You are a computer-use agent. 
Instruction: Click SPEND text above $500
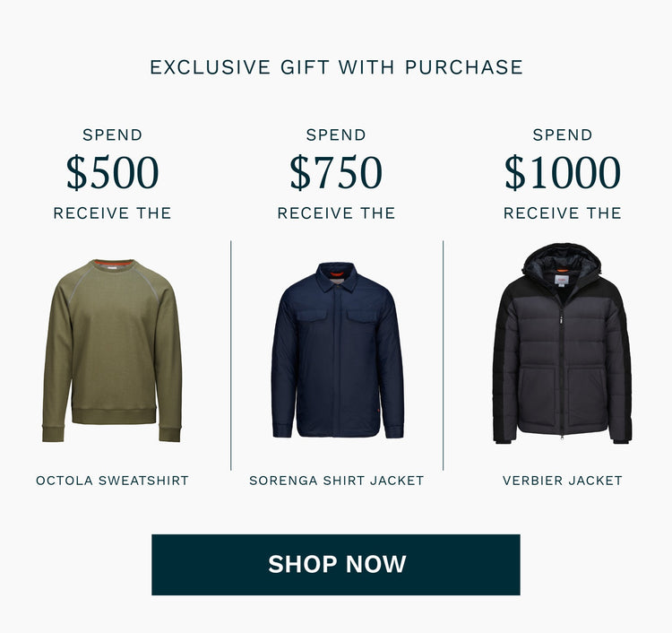(112, 135)
